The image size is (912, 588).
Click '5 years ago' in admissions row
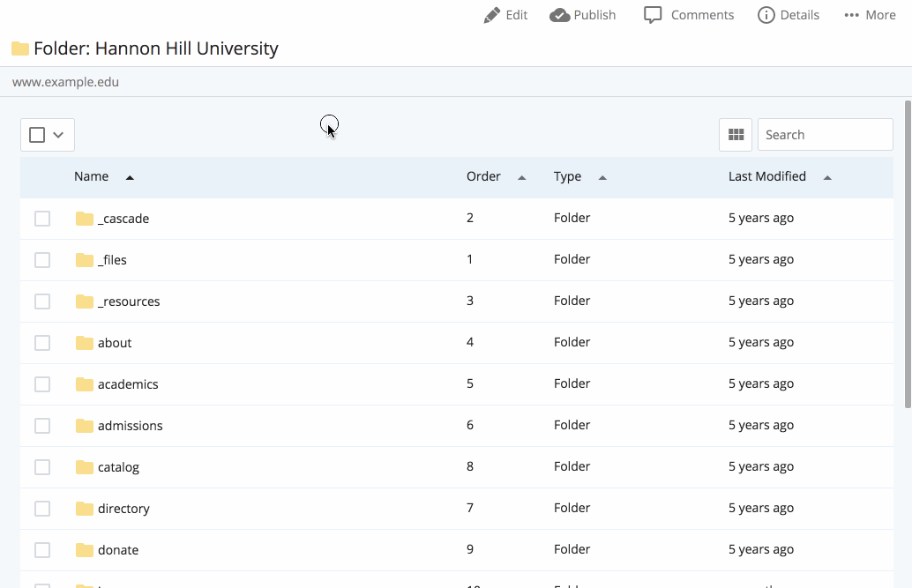point(761,425)
